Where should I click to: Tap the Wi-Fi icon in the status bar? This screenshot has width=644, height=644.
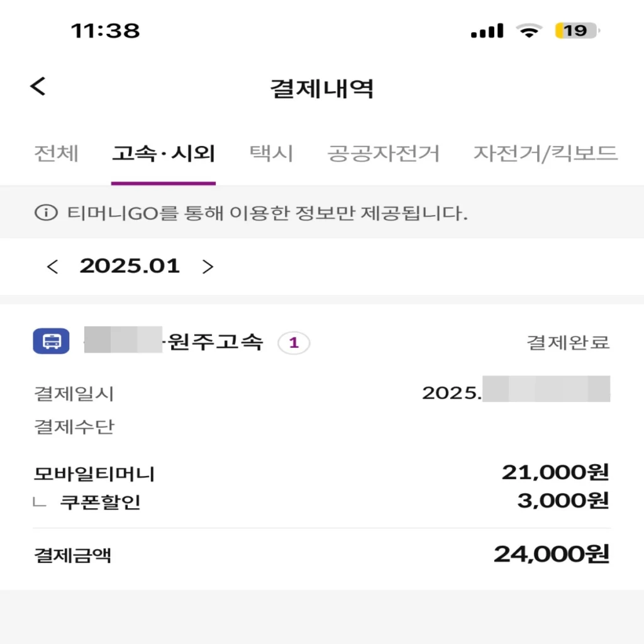point(530,30)
